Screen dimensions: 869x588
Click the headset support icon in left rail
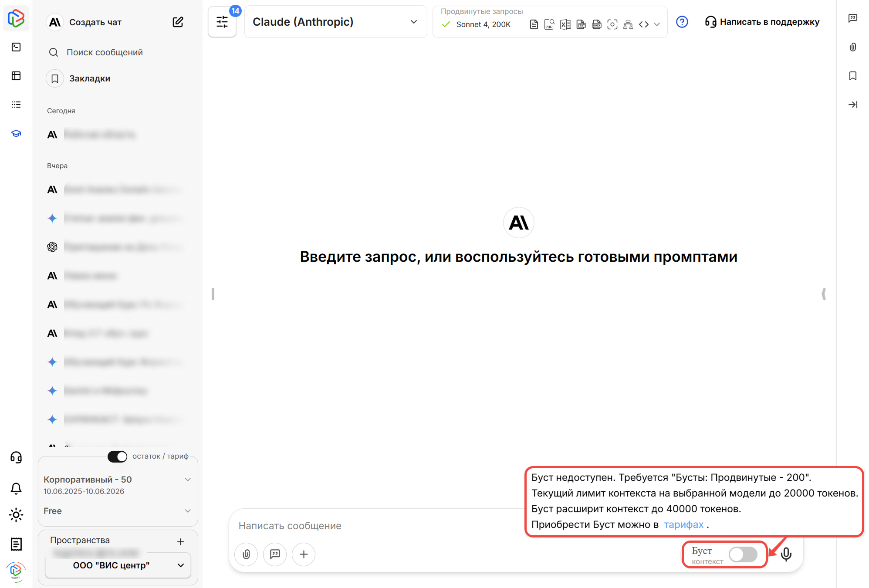pyautogui.click(x=16, y=457)
